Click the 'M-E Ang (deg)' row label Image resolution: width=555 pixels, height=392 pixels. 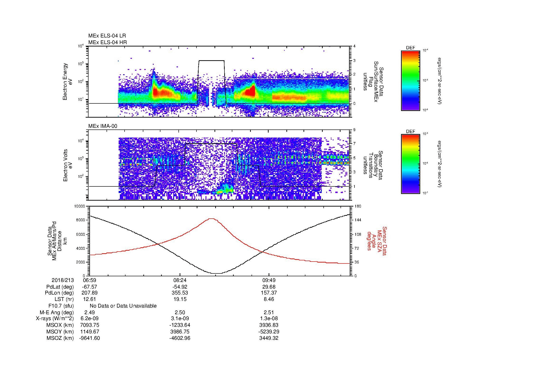pos(57,313)
